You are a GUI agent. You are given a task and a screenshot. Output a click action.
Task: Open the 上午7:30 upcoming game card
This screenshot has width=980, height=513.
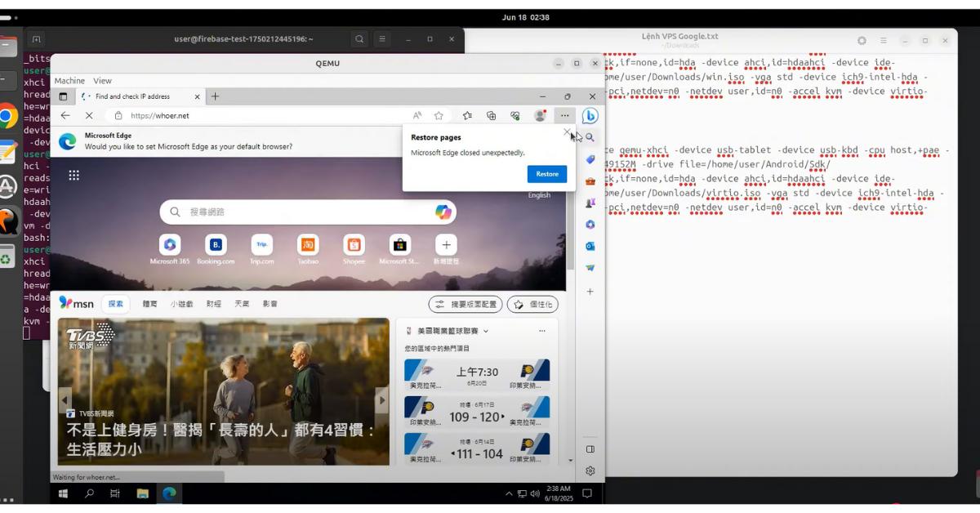477,376
